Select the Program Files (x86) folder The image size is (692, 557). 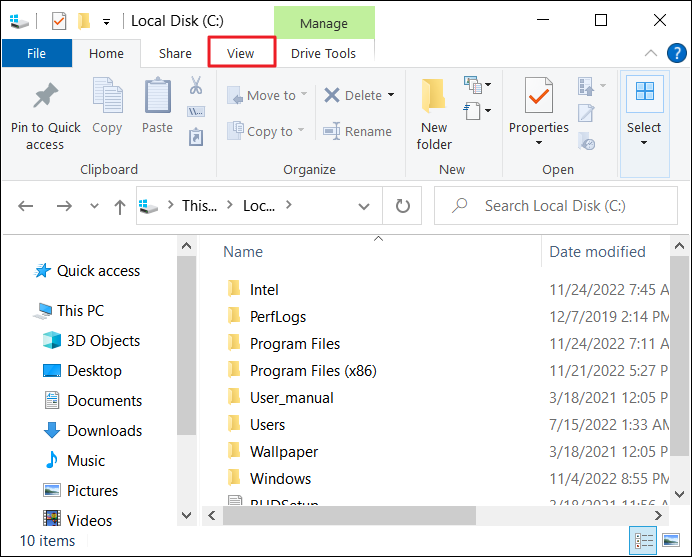pyautogui.click(x=312, y=371)
